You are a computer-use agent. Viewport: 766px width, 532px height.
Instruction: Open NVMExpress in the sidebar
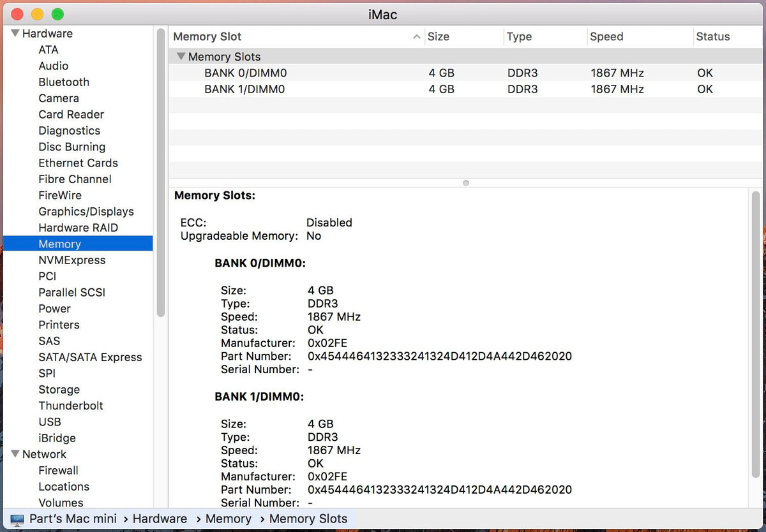[x=72, y=260]
